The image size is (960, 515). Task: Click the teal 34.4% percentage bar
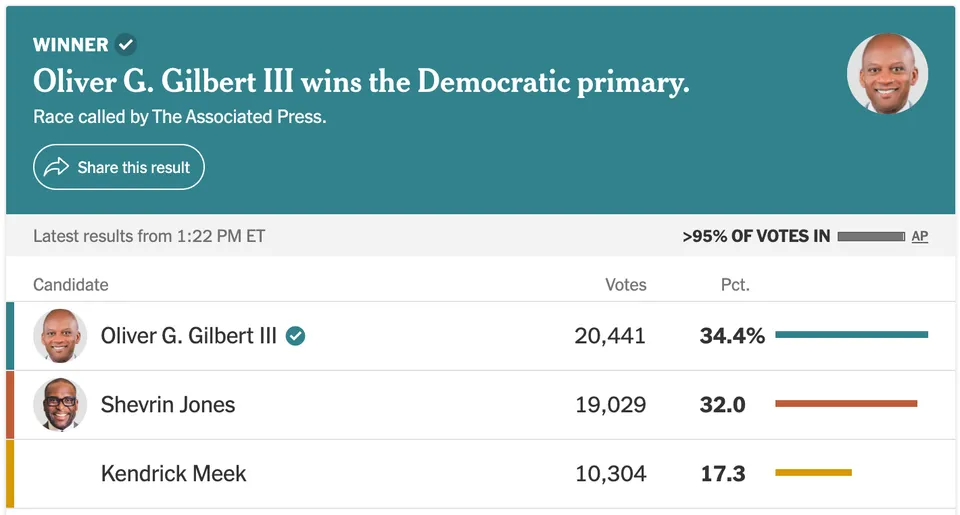pyautogui.click(x=852, y=334)
